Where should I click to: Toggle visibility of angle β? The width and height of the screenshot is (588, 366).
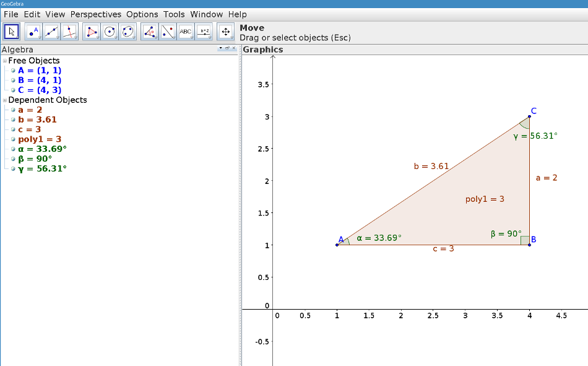coord(13,158)
